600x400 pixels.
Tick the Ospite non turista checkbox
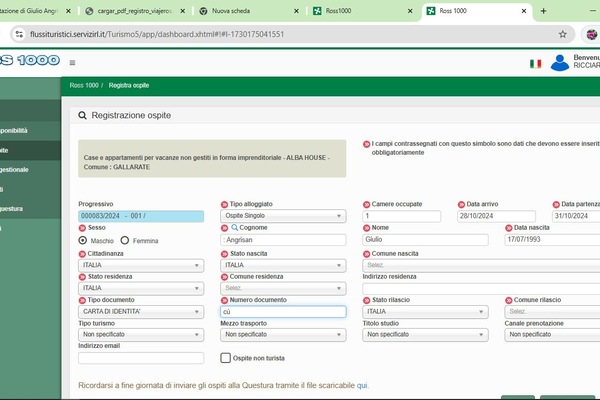coord(225,357)
